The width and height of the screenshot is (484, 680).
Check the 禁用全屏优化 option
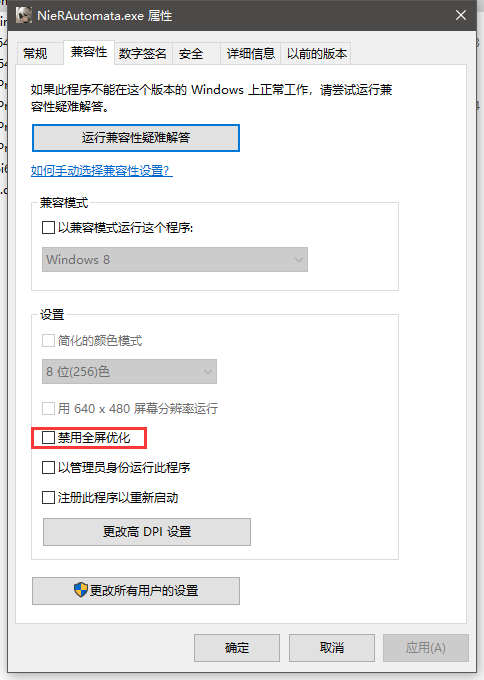[x=48, y=438]
